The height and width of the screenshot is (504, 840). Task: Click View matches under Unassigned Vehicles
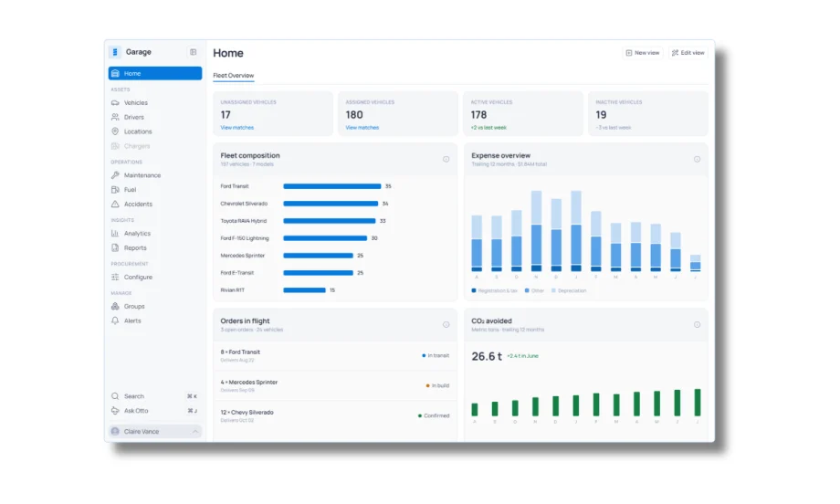236,128
